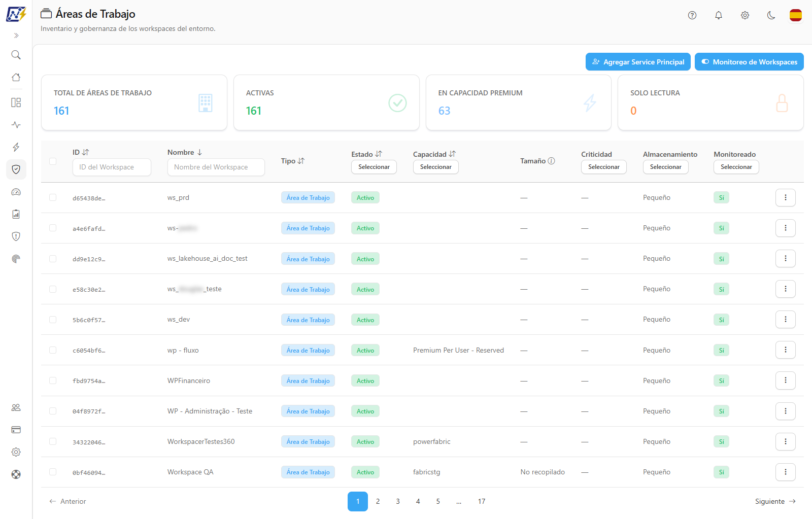Screen dimensions: 812x519
Task: Open the activity pulse icon in the sidebar
Action: [x=16, y=125]
